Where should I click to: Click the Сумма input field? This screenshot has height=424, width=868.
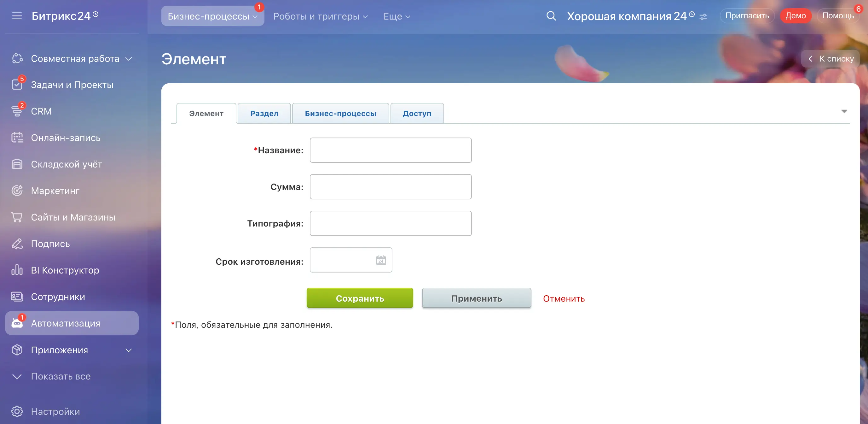(x=390, y=186)
